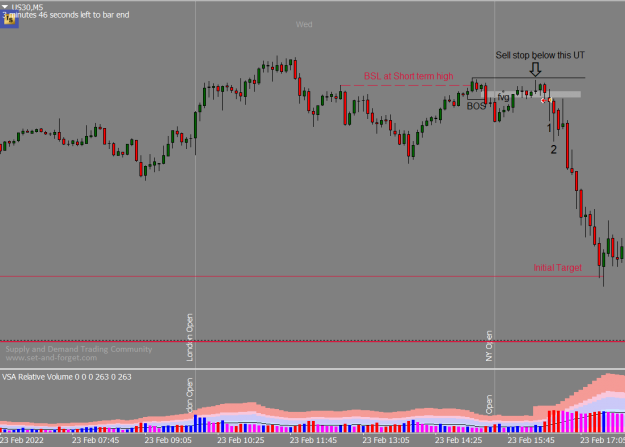Image resolution: width=625 pixels, height=447 pixels.
Task: Select the number '2' label below the candle wick
Action: pos(553,150)
